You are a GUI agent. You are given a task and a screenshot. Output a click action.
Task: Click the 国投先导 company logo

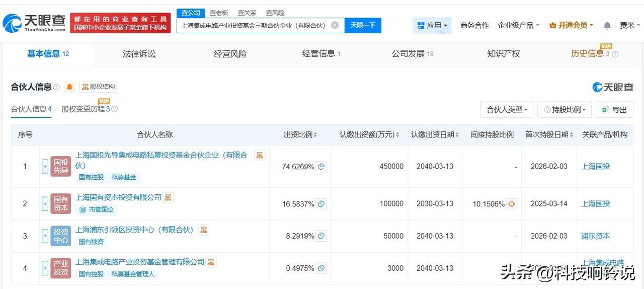coord(61,166)
